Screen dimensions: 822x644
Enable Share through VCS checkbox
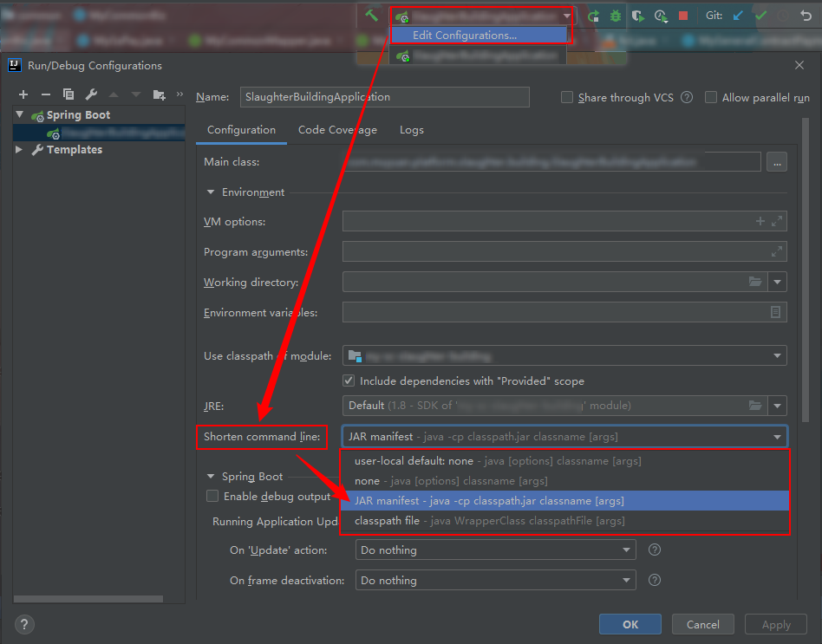[567, 97]
